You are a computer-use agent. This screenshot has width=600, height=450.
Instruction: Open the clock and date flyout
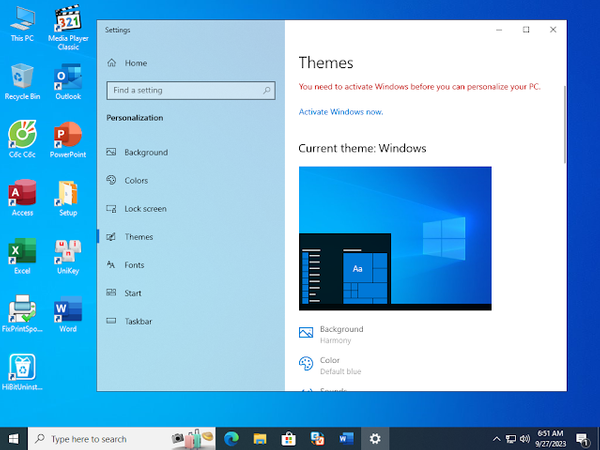tap(550, 439)
